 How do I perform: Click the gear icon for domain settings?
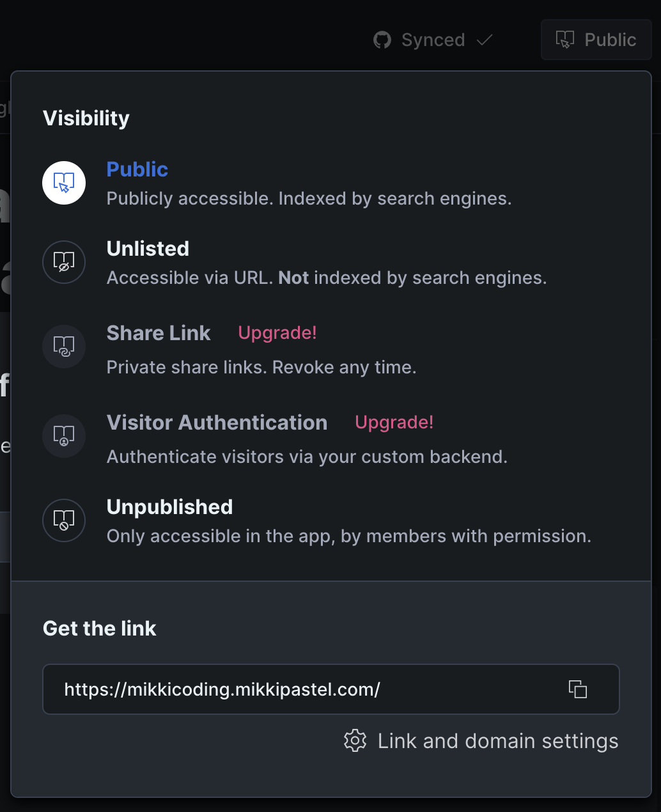coord(355,741)
